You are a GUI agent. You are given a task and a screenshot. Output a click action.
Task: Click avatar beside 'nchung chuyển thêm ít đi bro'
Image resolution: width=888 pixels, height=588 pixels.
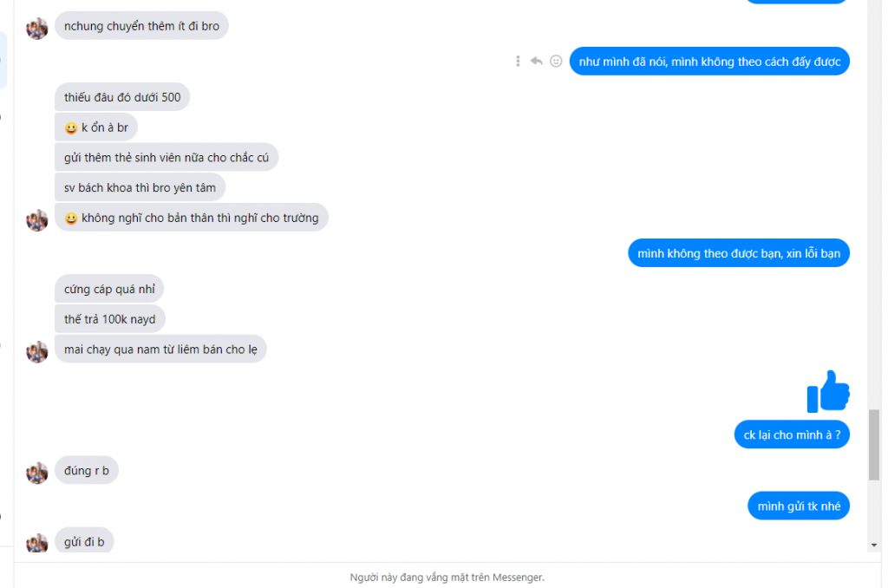tap(36, 29)
